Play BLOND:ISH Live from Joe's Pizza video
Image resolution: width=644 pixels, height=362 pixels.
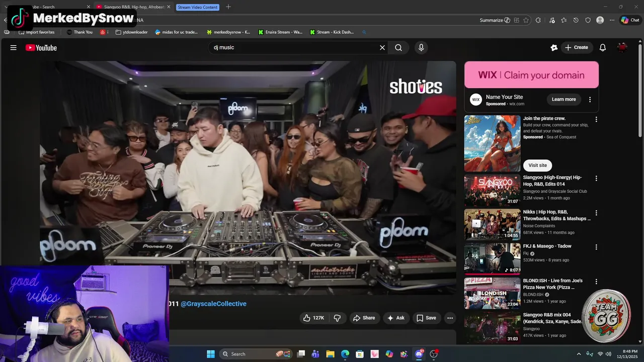click(492, 293)
